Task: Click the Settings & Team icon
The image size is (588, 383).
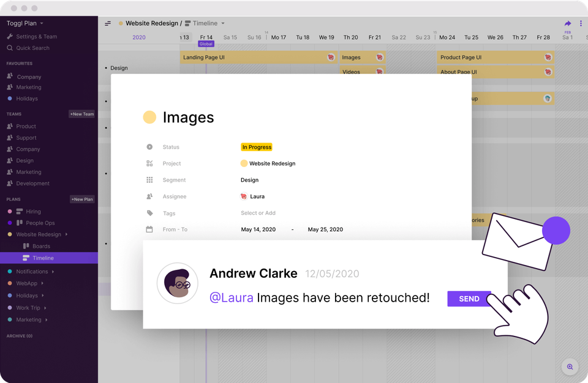Action: pos(9,36)
